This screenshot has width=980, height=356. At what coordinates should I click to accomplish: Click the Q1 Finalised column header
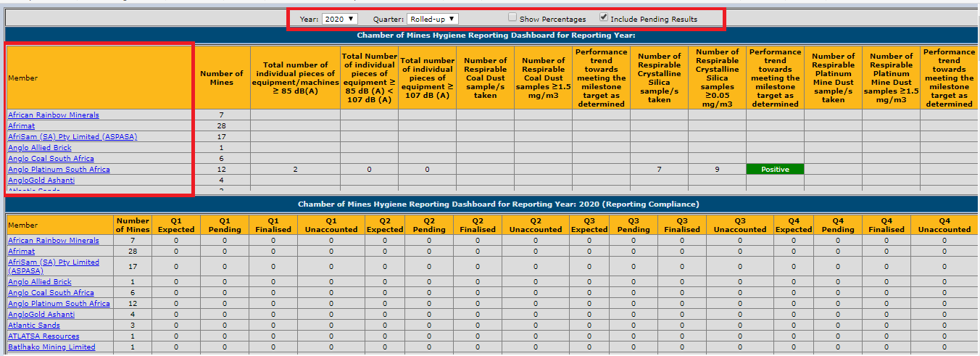click(273, 225)
